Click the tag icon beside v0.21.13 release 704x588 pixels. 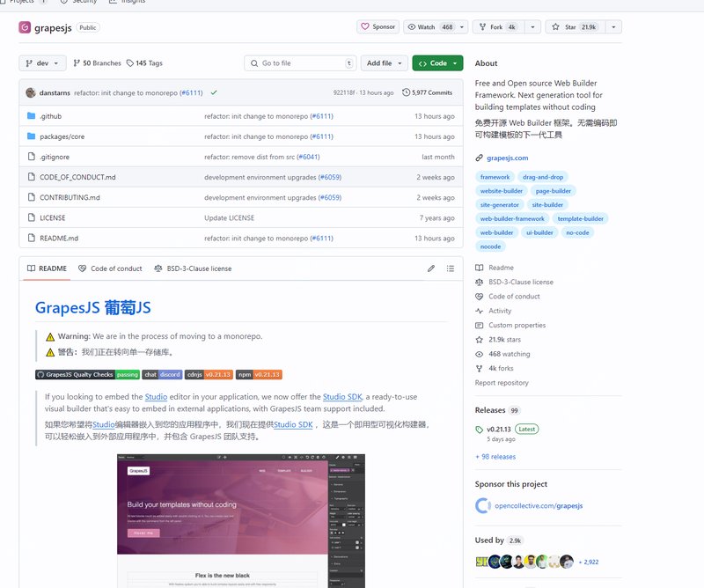coord(480,430)
